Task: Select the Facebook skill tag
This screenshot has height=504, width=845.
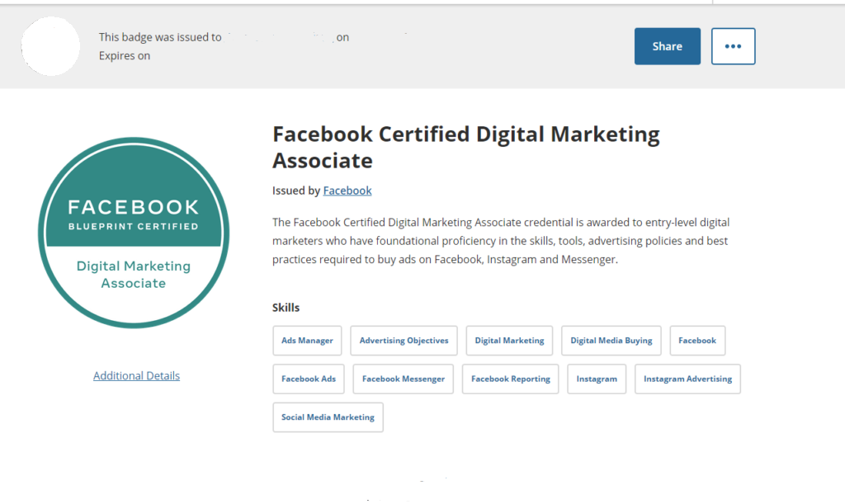Action: (697, 340)
